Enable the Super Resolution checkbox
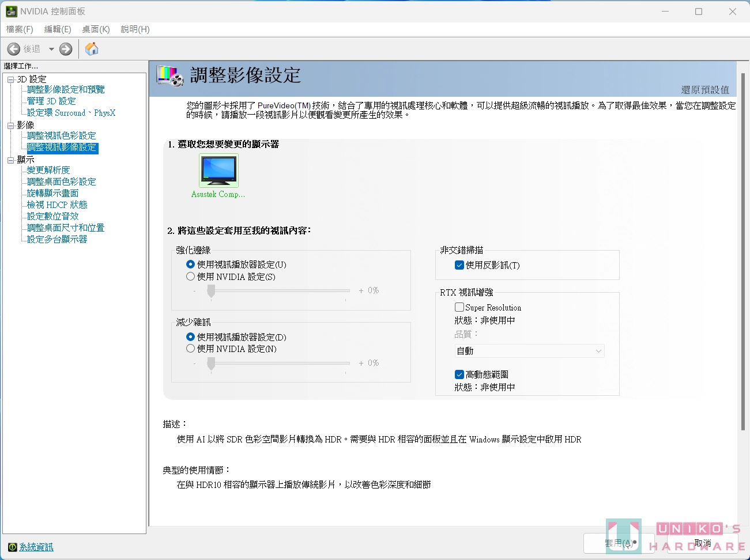750x560 pixels. (x=459, y=307)
